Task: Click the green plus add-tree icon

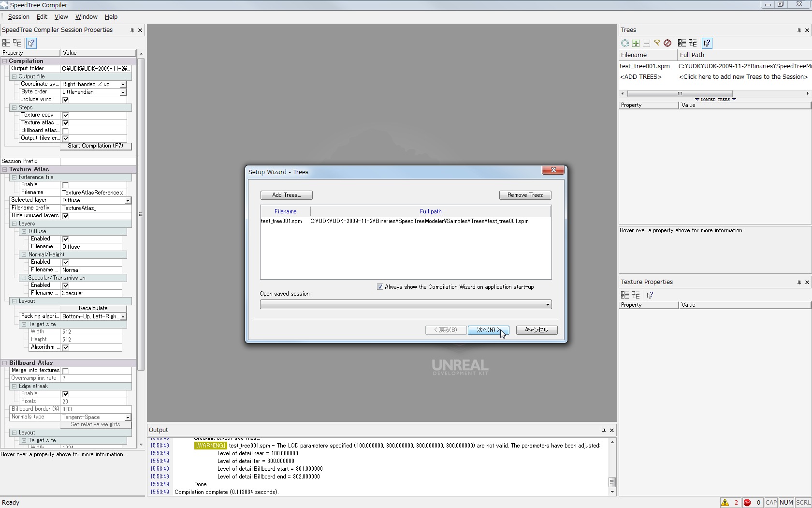Action: click(x=636, y=43)
